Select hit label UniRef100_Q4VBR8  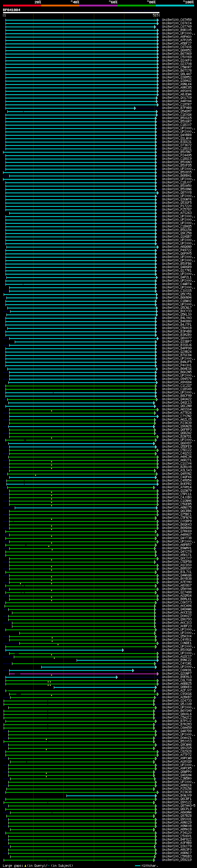[x=177, y=135]
